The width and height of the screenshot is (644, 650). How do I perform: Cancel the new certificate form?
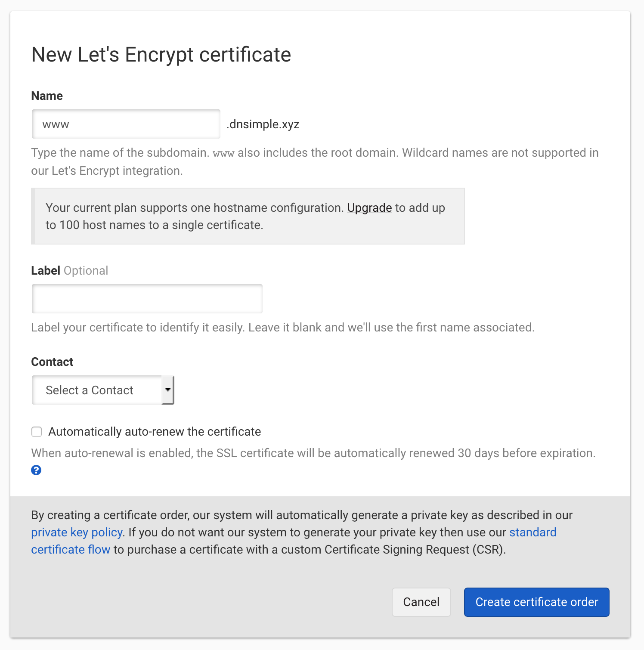click(421, 602)
